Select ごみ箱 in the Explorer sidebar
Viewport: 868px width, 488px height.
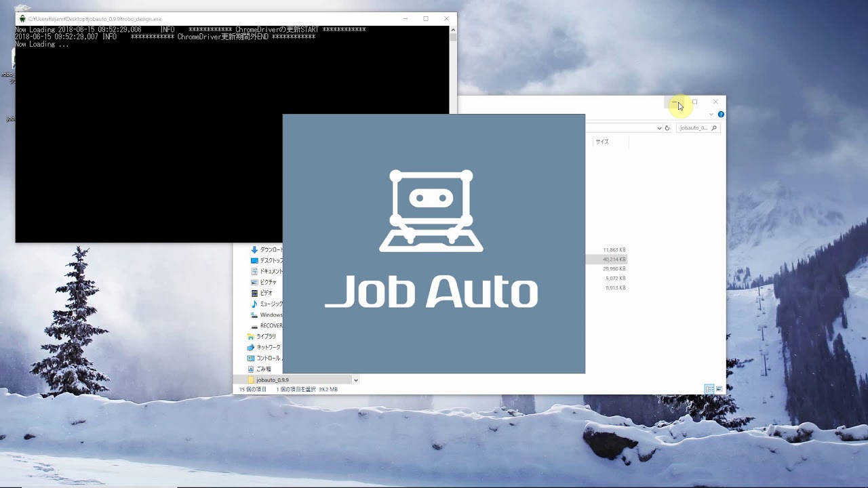click(259, 369)
